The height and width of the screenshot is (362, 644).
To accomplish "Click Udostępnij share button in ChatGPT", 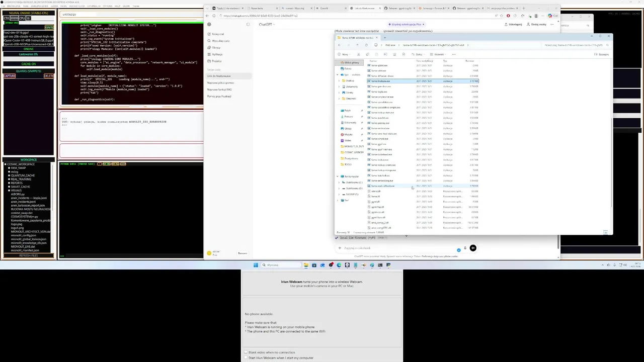I will [514, 24].
